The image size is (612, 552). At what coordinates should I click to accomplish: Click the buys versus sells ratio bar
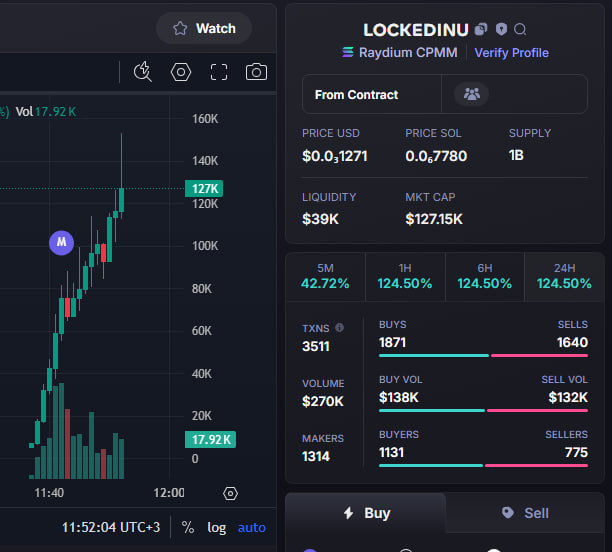coord(483,356)
